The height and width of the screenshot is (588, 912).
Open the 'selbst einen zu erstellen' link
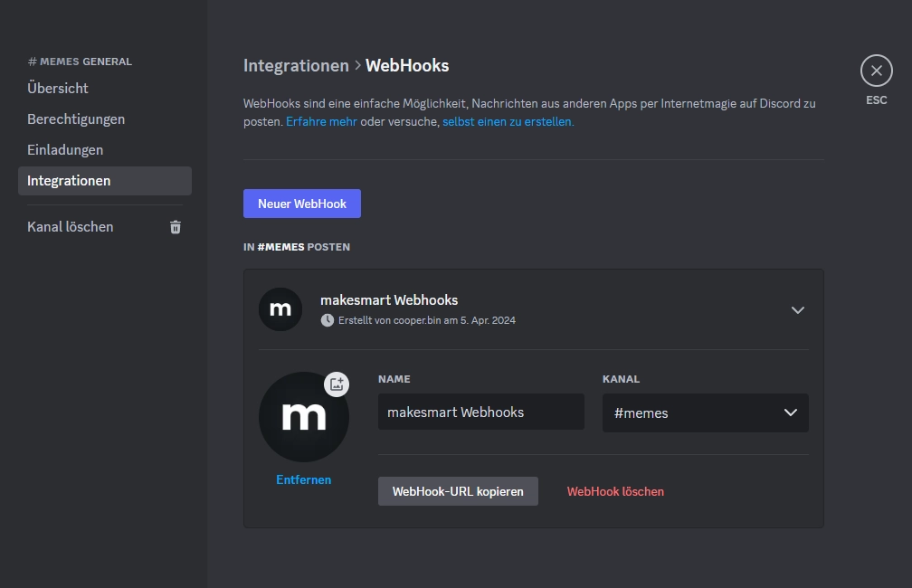click(x=508, y=121)
